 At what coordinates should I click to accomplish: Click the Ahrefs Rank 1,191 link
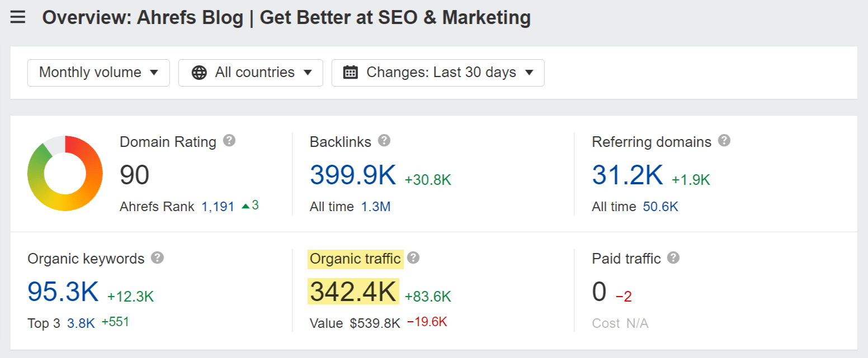tap(218, 206)
